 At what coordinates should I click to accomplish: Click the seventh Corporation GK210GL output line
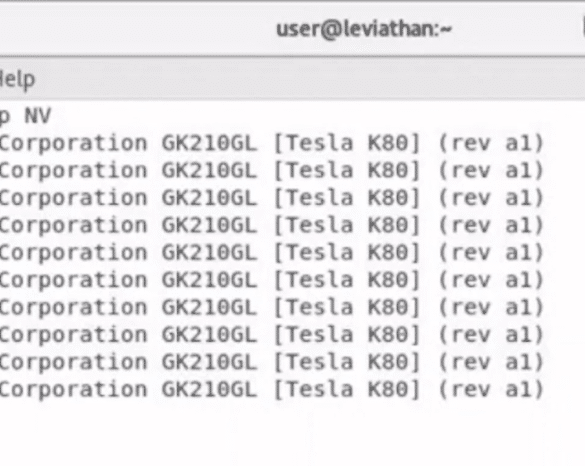pyautogui.click(x=271, y=307)
